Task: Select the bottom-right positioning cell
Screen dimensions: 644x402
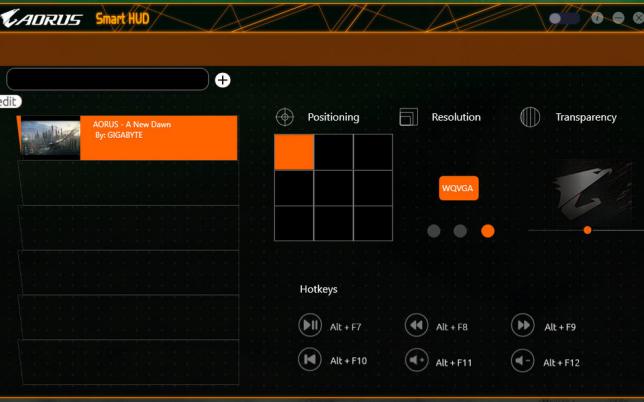Action: [373, 223]
